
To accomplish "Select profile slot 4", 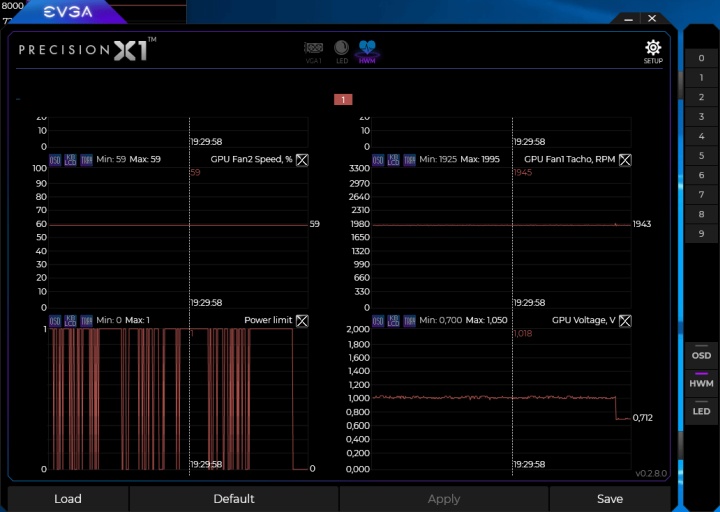I will [x=701, y=136].
